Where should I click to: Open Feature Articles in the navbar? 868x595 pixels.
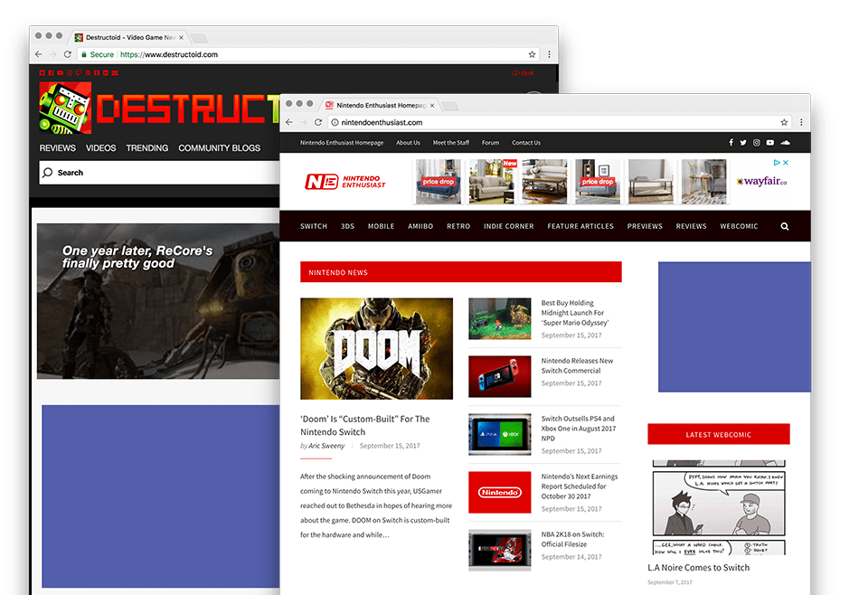(580, 226)
